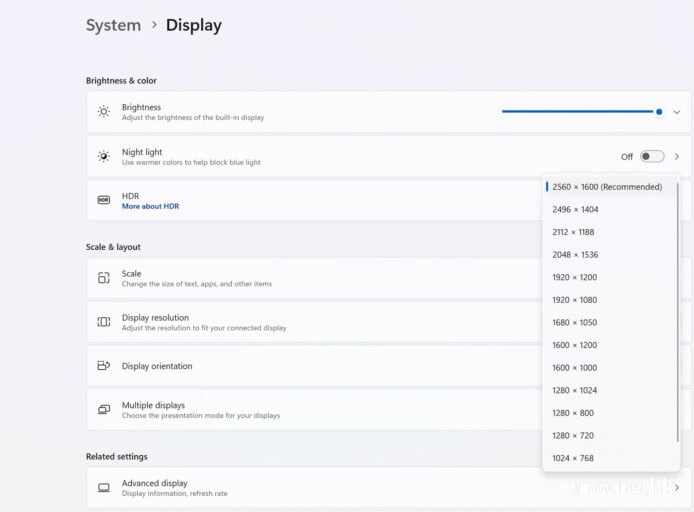Image resolution: width=694 pixels, height=512 pixels.
Task: Select 1024 × 768 from resolution list
Action: tap(572, 459)
